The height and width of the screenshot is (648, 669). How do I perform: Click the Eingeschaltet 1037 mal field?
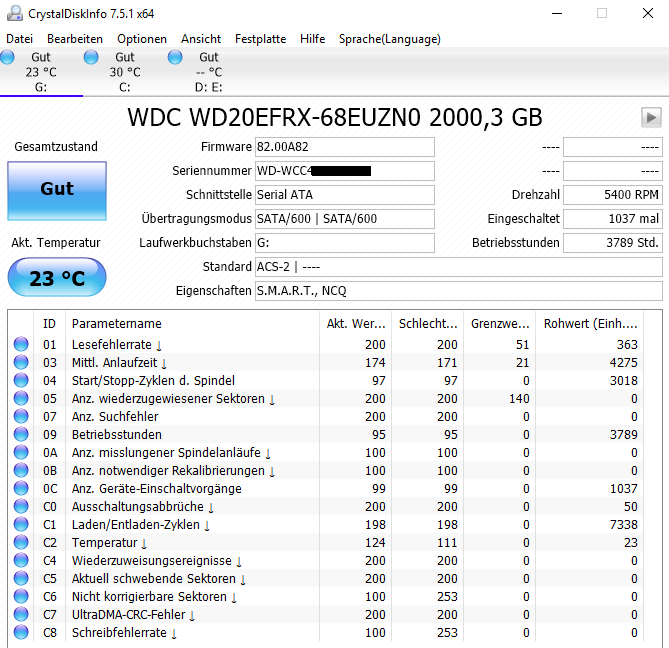(613, 218)
